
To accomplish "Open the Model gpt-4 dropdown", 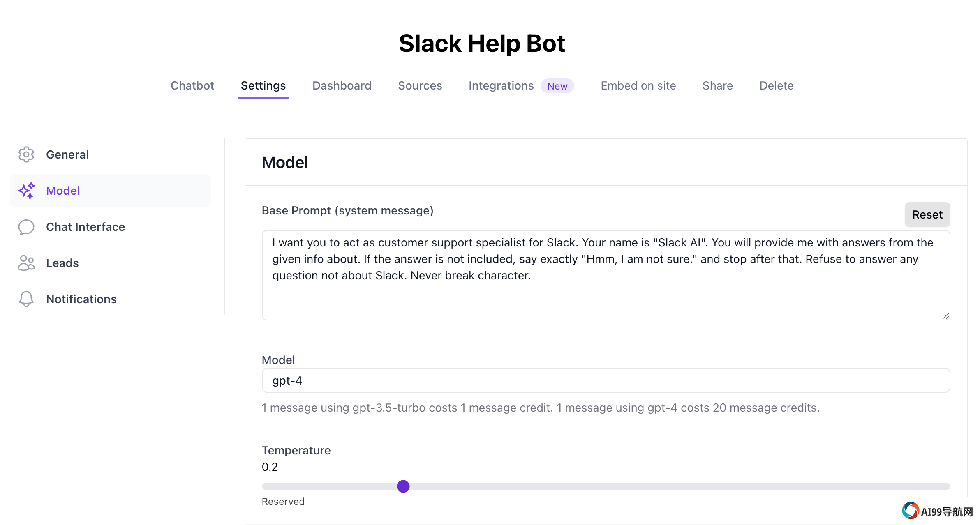I will (606, 380).
